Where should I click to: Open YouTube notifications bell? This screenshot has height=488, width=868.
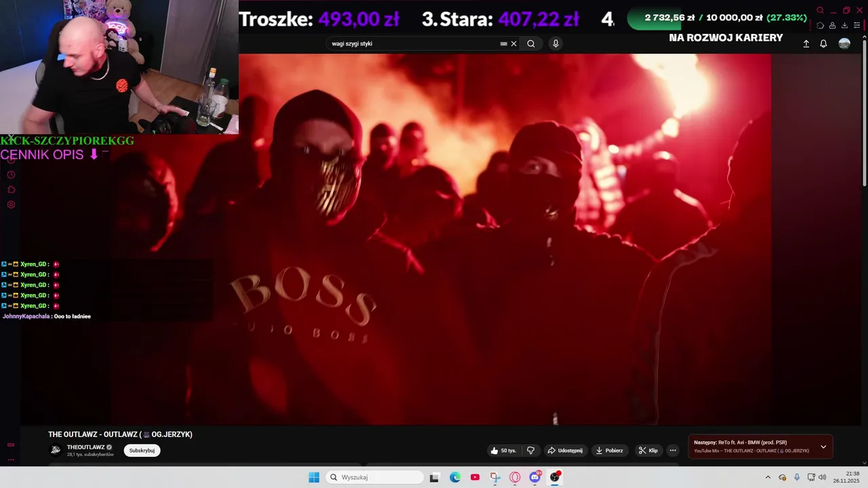click(823, 43)
